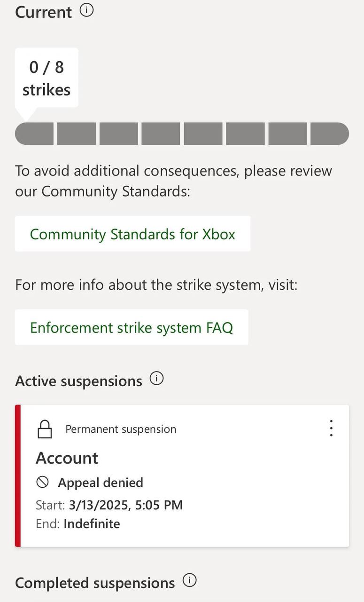
Task: Open the three-dot menu on suspension card
Action: click(331, 428)
